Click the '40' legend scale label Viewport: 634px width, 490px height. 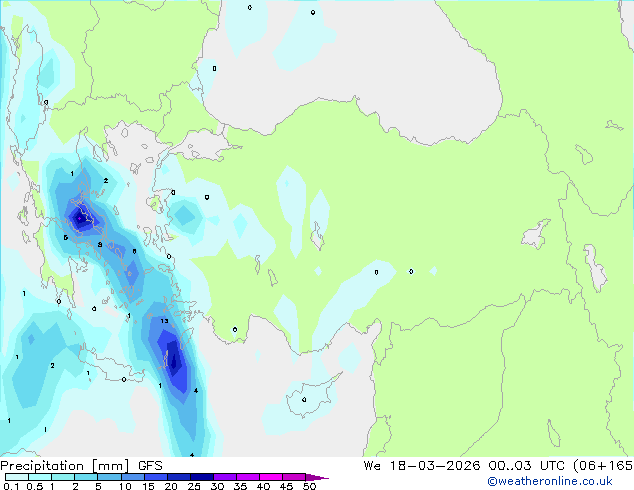pyautogui.click(x=264, y=486)
